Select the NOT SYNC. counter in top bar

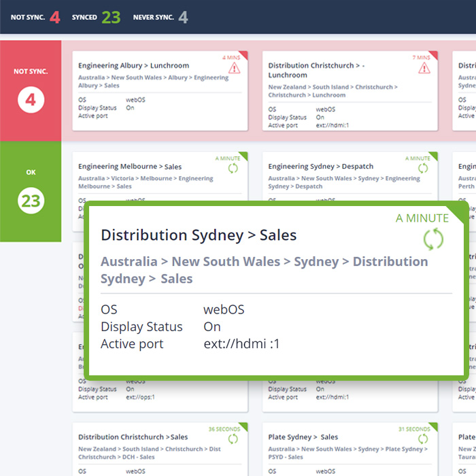[x=35, y=17]
